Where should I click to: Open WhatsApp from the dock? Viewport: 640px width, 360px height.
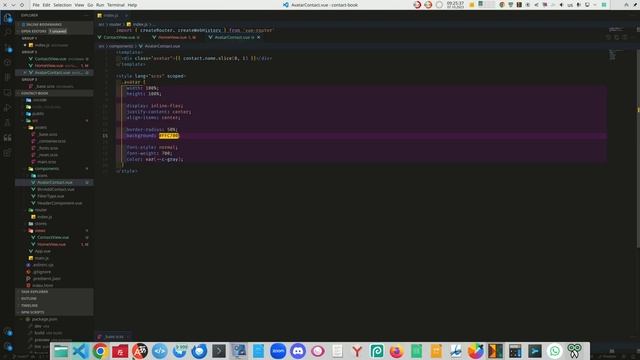coord(554,351)
